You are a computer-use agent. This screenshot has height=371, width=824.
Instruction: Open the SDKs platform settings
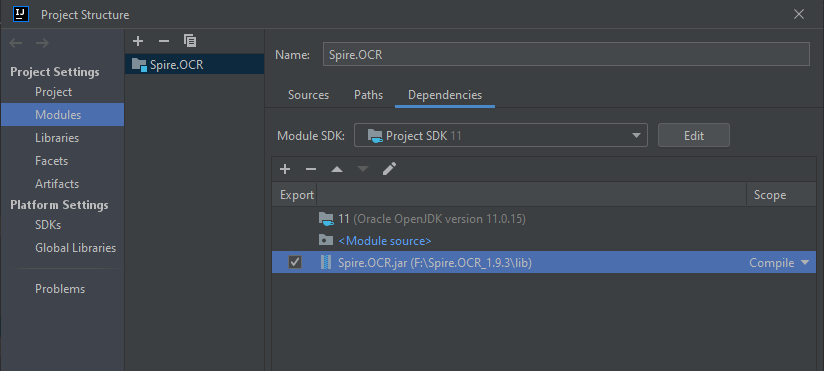tap(48, 225)
